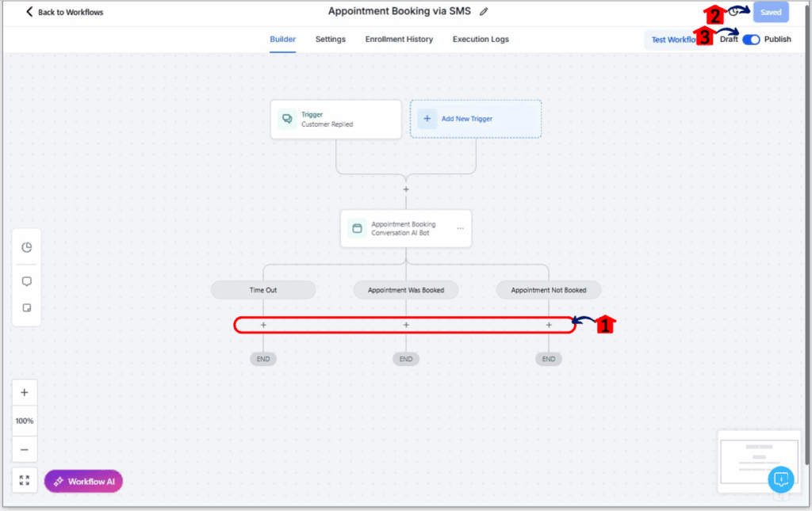This screenshot has width=812, height=511.
Task: Select the Appointment Not Booked branch
Action: point(549,290)
